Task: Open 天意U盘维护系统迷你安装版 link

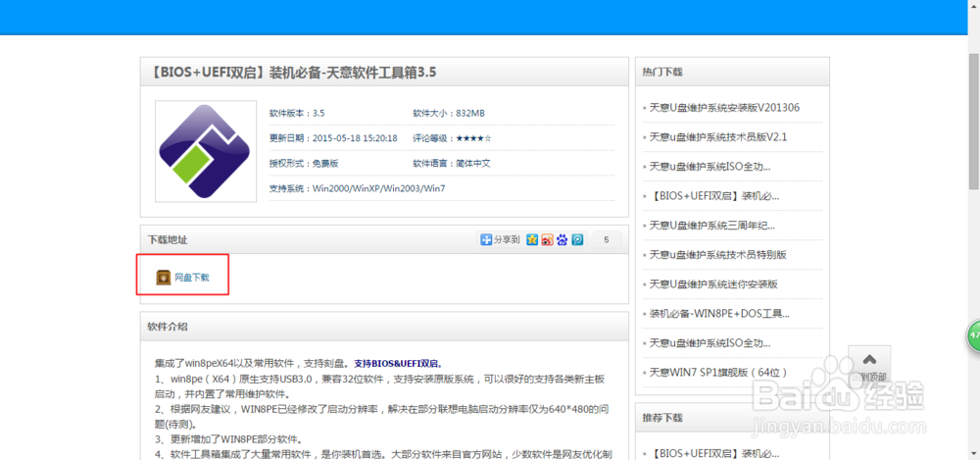Action: 713,284
